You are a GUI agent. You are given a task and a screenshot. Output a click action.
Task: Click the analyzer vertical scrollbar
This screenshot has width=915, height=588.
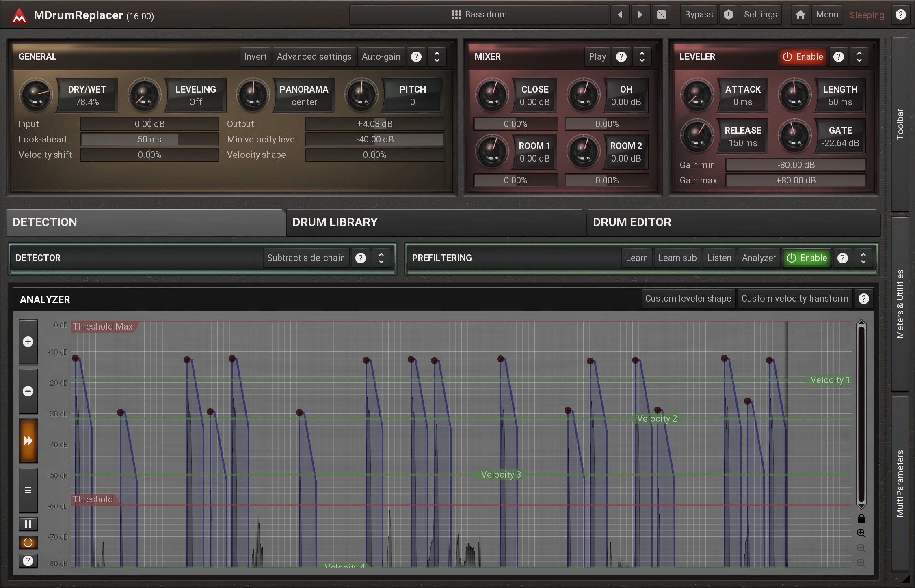[x=861, y=414]
